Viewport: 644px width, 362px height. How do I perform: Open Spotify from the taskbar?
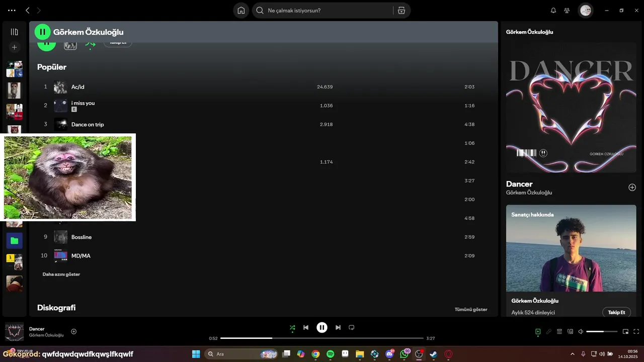point(330,354)
